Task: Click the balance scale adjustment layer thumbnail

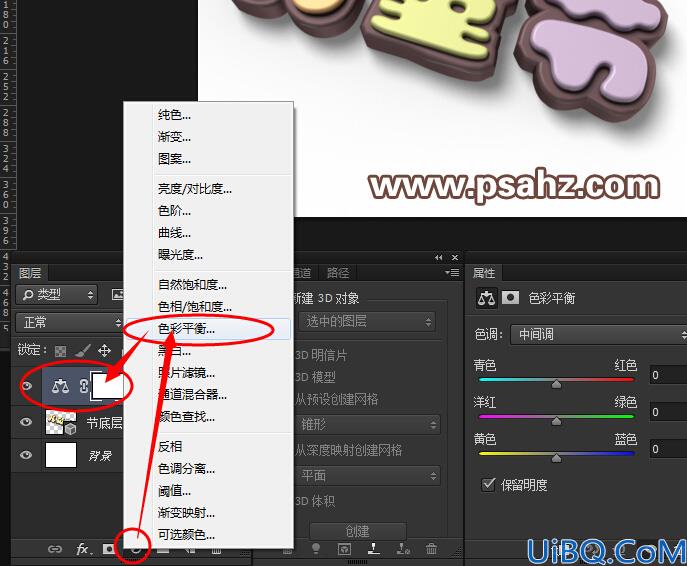Action: coord(60,386)
